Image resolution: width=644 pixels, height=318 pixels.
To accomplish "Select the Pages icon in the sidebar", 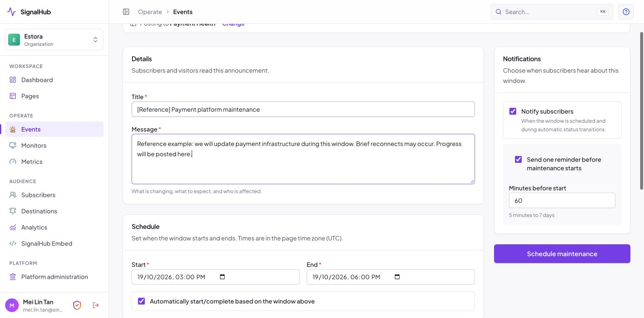I will pyautogui.click(x=13, y=96).
